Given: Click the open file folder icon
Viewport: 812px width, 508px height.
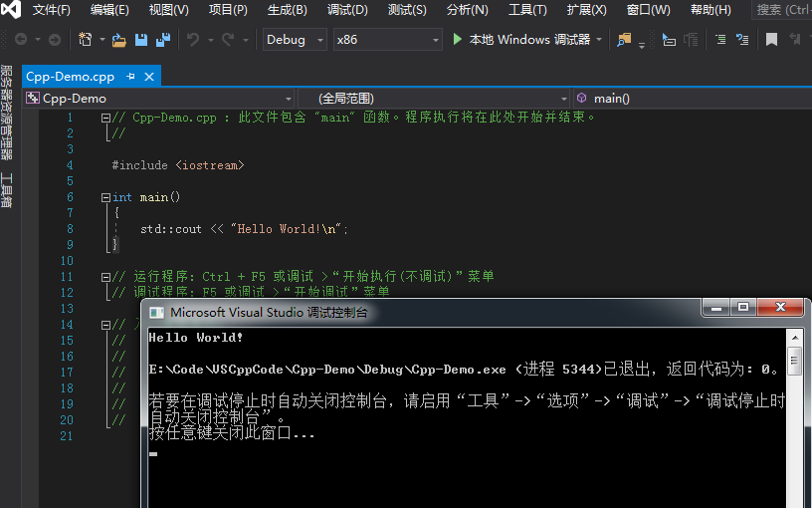Looking at the screenshot, I should 119,40.
